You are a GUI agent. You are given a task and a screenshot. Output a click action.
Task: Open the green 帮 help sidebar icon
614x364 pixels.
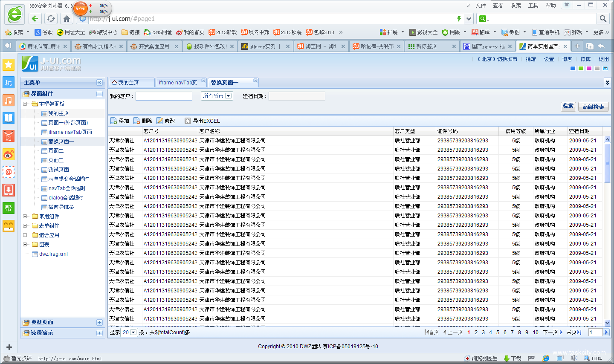(x=9, y=208)
